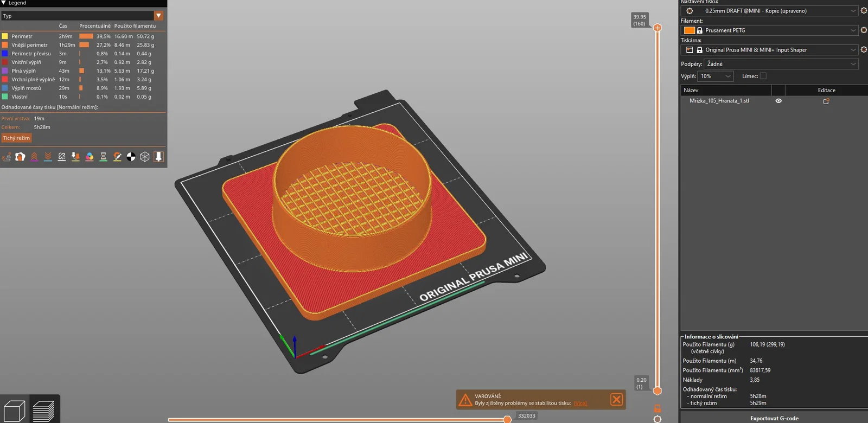Open the Podpěry supports dropdown
This screenshot has width=868, height=423.
pos(781,64)
